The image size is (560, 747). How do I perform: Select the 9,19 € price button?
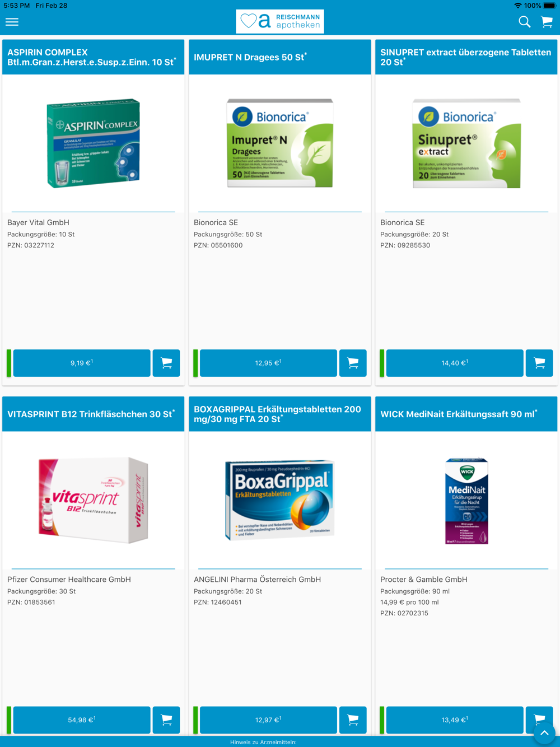click(x=82, y=363)
